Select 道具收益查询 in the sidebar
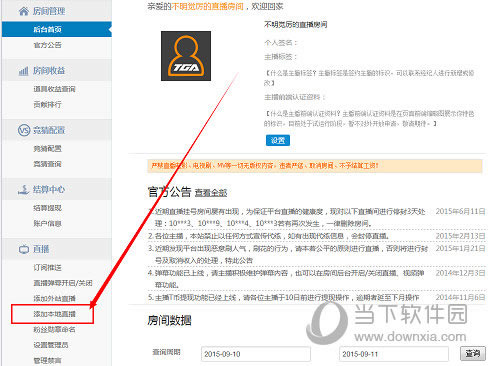 (54, 89)
